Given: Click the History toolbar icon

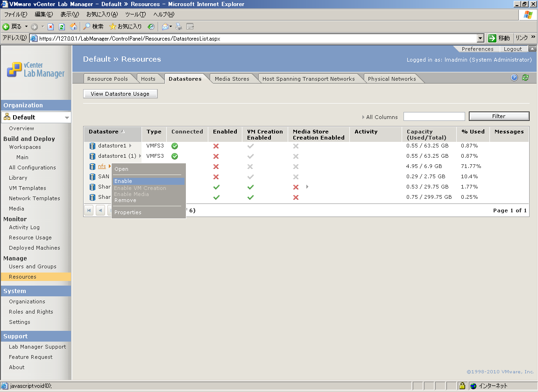Looking at the screenshot, I should coord(151,27).
